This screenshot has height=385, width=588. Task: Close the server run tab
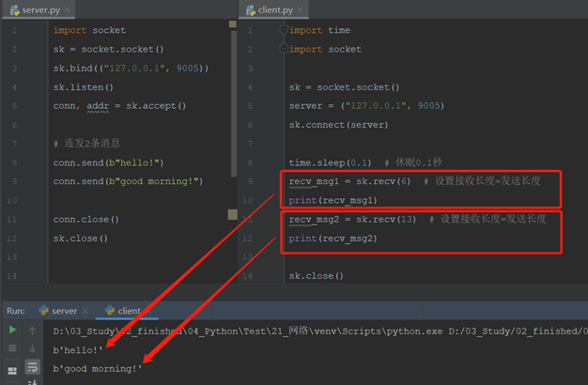[x=85, y=311]
